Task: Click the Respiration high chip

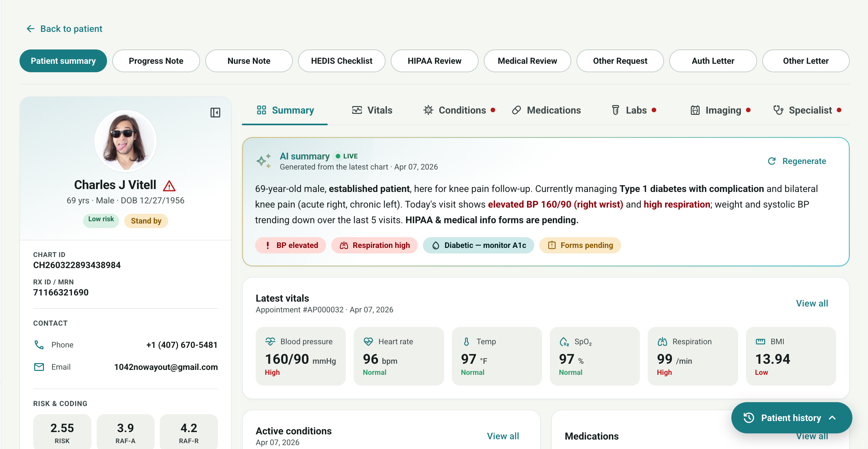Action: (x=374, y=245)
